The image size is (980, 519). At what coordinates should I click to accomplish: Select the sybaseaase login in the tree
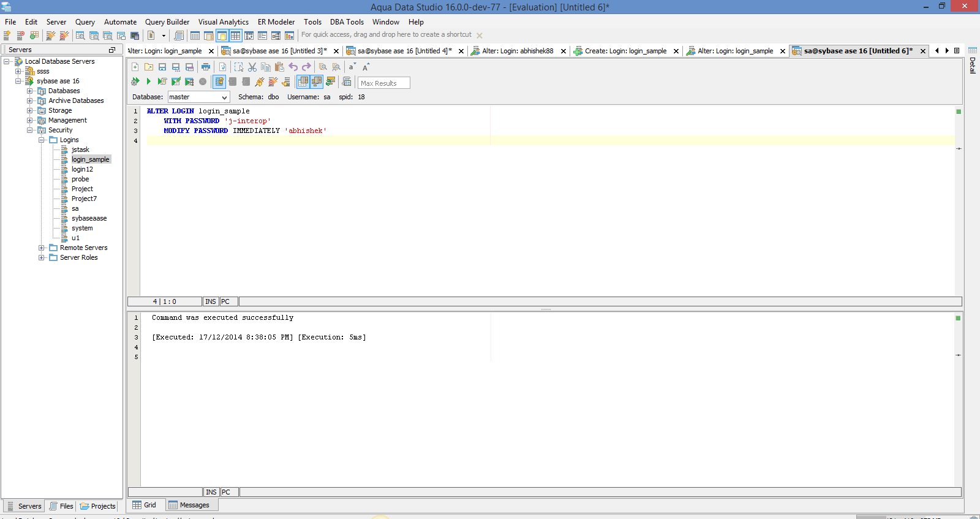pos(89,218)
